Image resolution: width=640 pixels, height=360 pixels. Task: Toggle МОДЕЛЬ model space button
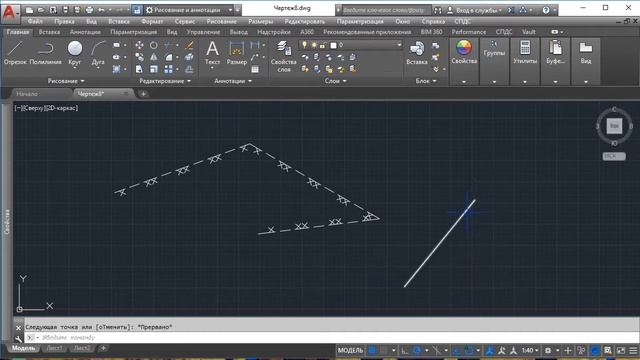coord(350,350)
